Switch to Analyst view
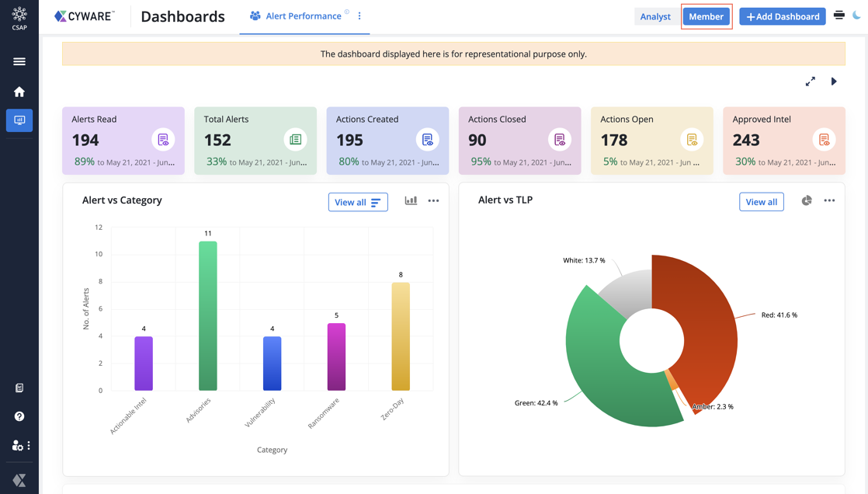Image resolution: width=868 pixels, height=494 pixels. [x=655, y=16]
